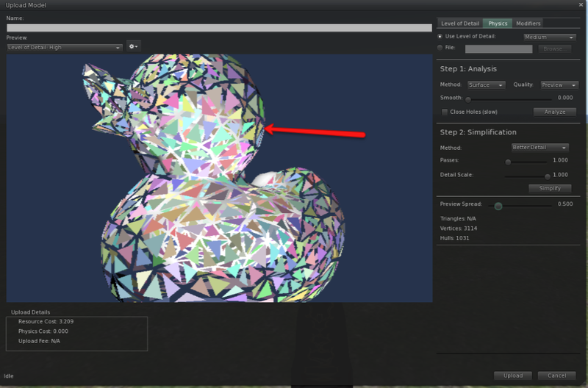
Task: Open the simplification Better Detail dropdown
Action: [539, 148]
